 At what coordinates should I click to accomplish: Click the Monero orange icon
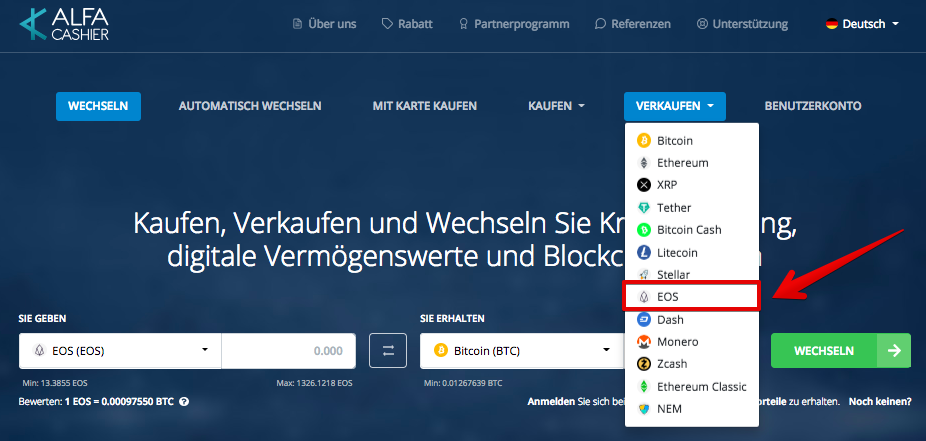pyautogui.click(x=643, y=342)
